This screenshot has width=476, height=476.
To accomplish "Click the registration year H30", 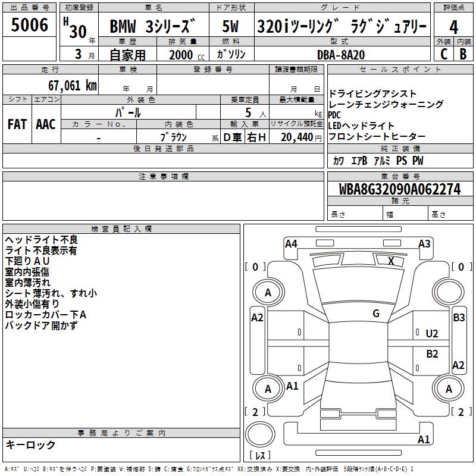I will pos(76,28).
